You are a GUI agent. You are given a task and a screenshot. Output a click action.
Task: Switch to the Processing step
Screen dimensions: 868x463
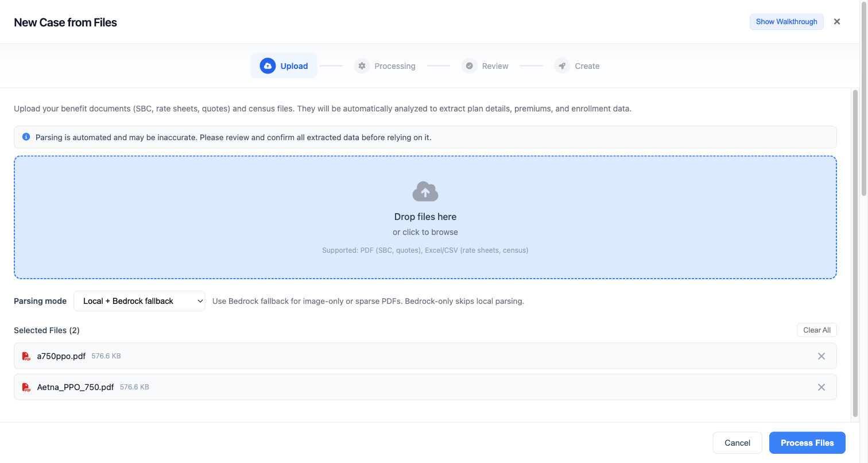point(394,66)
